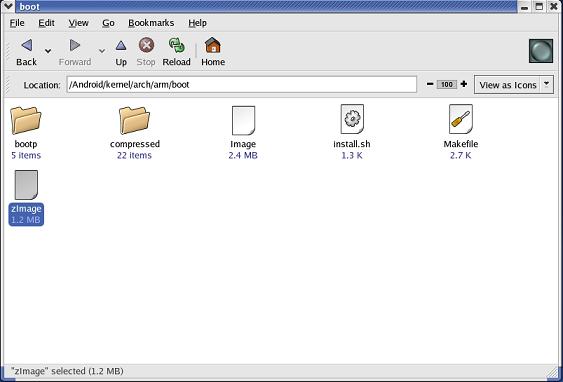Select the compressed folder icon

(134, 120)
